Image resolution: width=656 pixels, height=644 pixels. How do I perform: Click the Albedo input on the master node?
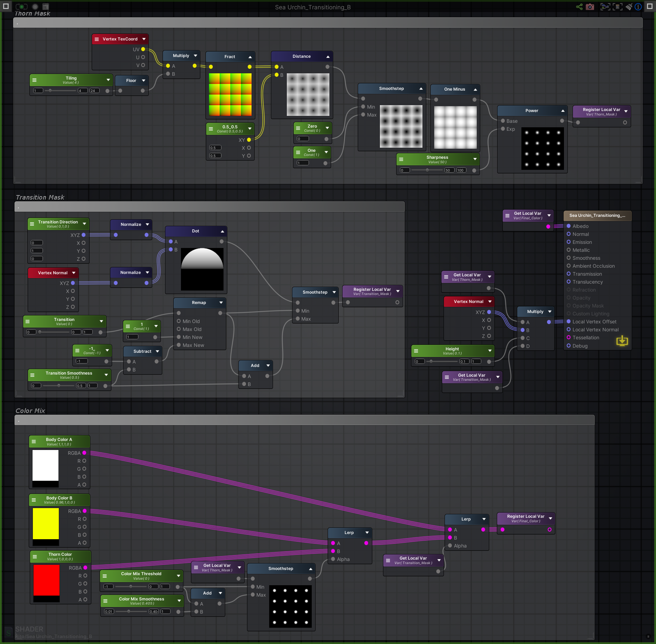pos(569,226)
